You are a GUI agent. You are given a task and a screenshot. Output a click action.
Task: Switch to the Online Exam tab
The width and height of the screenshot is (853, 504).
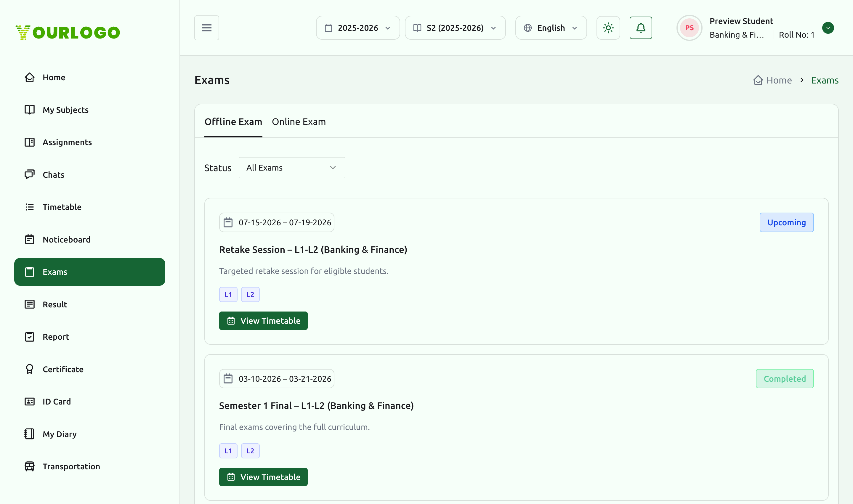click(x=299, y=122)
